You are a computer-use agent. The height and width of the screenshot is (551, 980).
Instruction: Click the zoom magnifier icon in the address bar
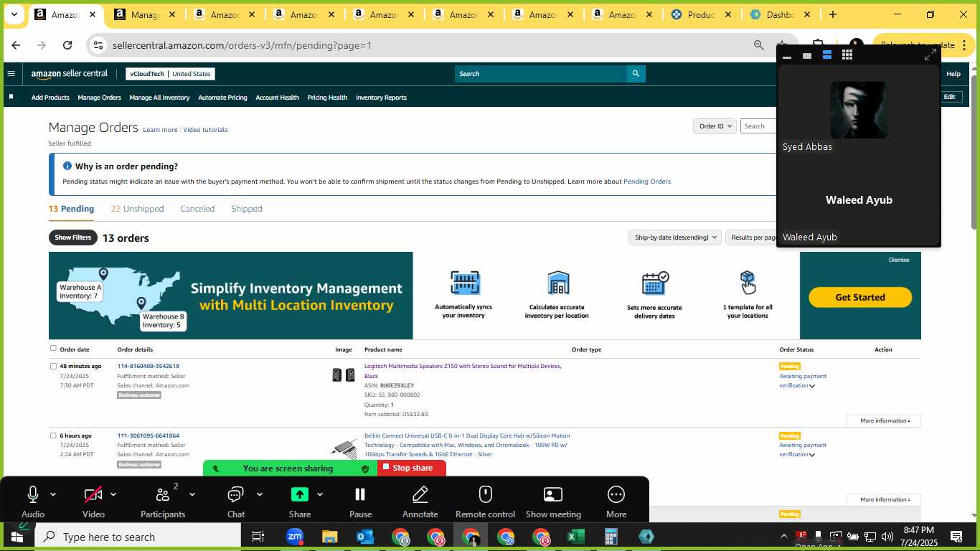click(x=758, y=45)
